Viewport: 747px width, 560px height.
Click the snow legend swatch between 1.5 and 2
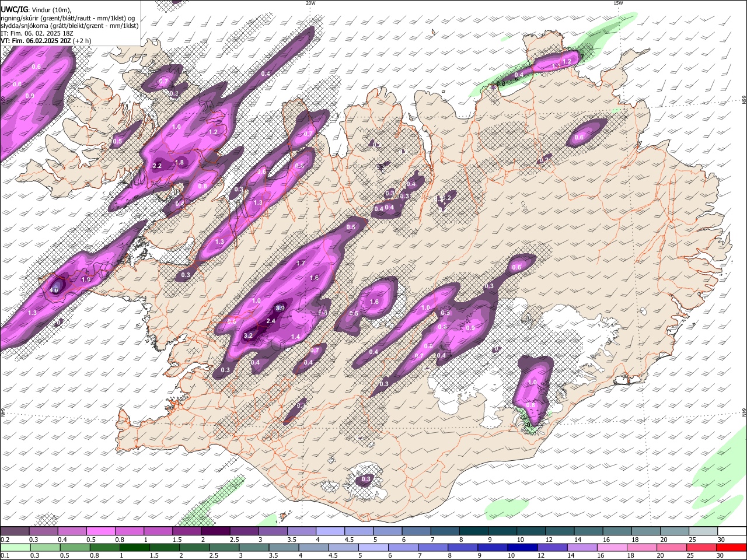187,531
